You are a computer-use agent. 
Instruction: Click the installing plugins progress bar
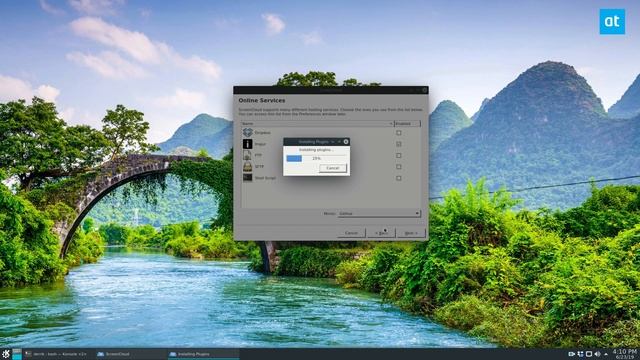pos(316,158)
